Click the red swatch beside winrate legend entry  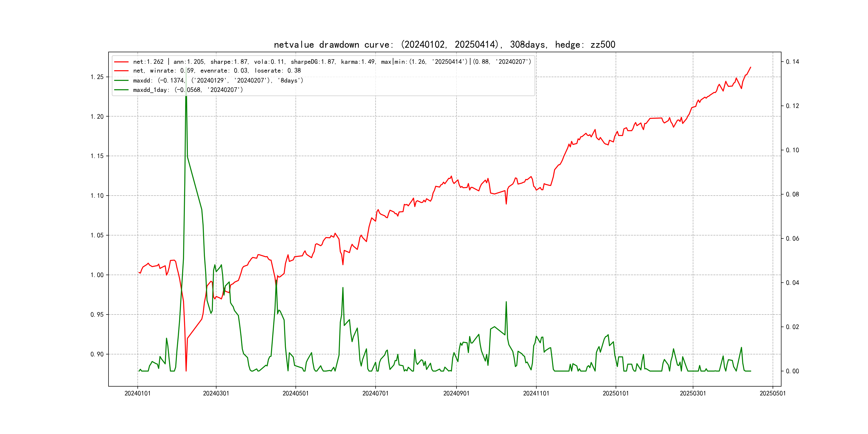click(121, 71)
